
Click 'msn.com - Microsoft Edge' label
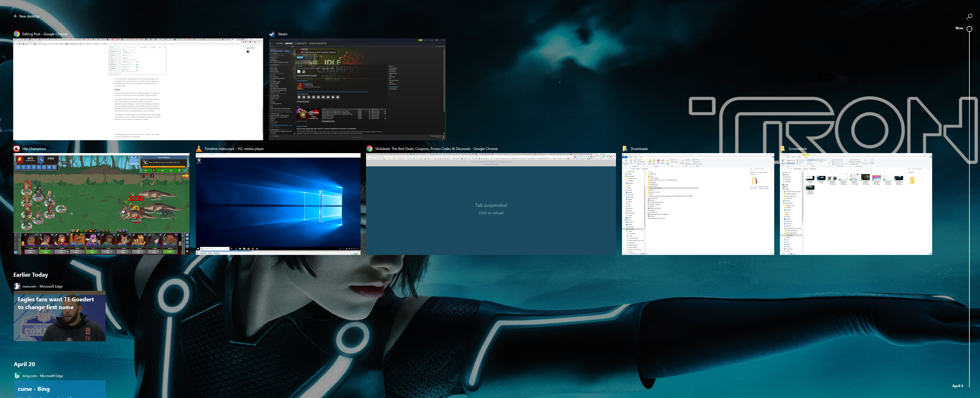(x=43, y=286)
